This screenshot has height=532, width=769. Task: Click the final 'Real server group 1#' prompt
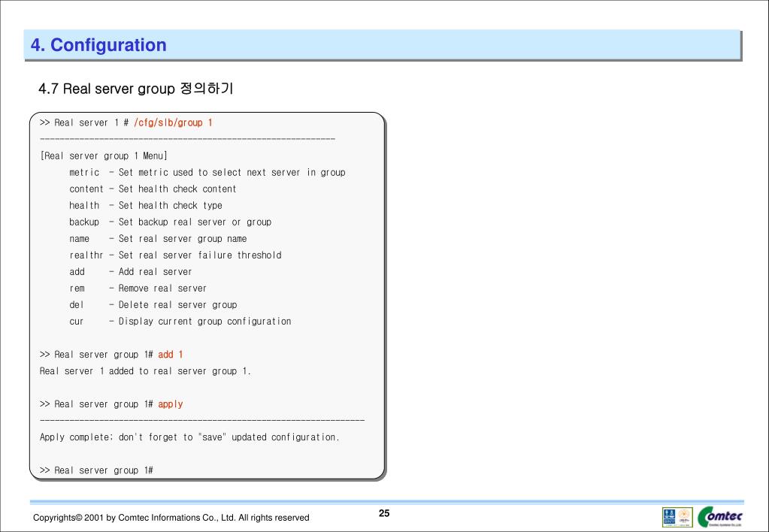96,470
